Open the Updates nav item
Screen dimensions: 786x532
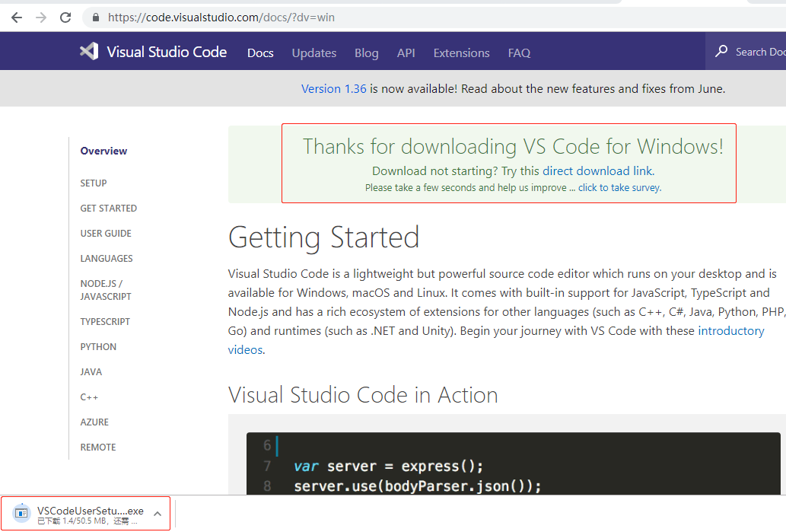click(x=313, y=53)
